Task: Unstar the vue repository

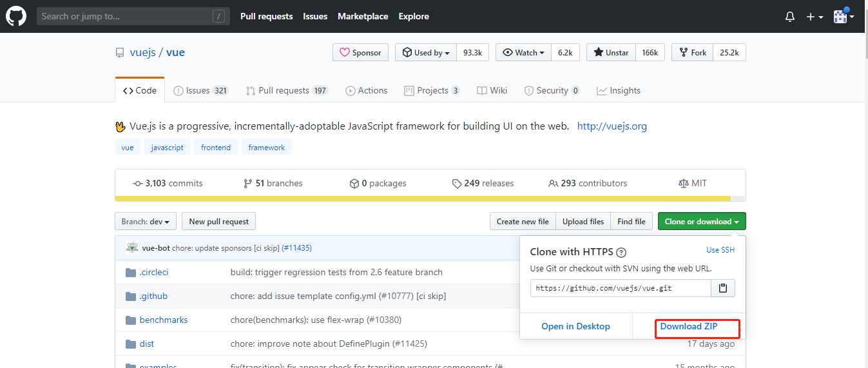Action: pyautogui.click(x=611, y=53)
